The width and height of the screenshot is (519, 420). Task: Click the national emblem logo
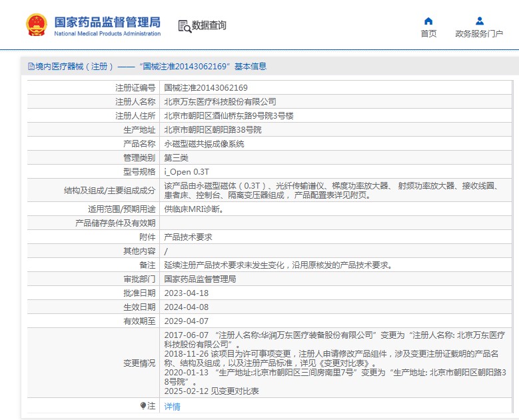coord(37,25)
